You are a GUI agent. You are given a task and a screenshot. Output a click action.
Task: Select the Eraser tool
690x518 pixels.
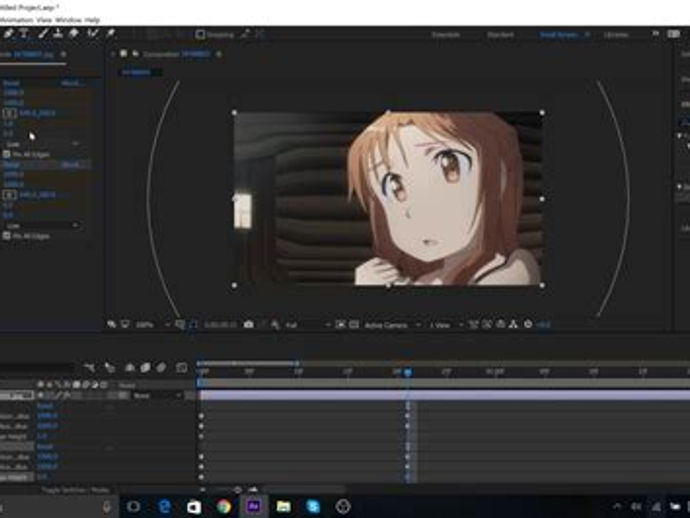(74, 33)
